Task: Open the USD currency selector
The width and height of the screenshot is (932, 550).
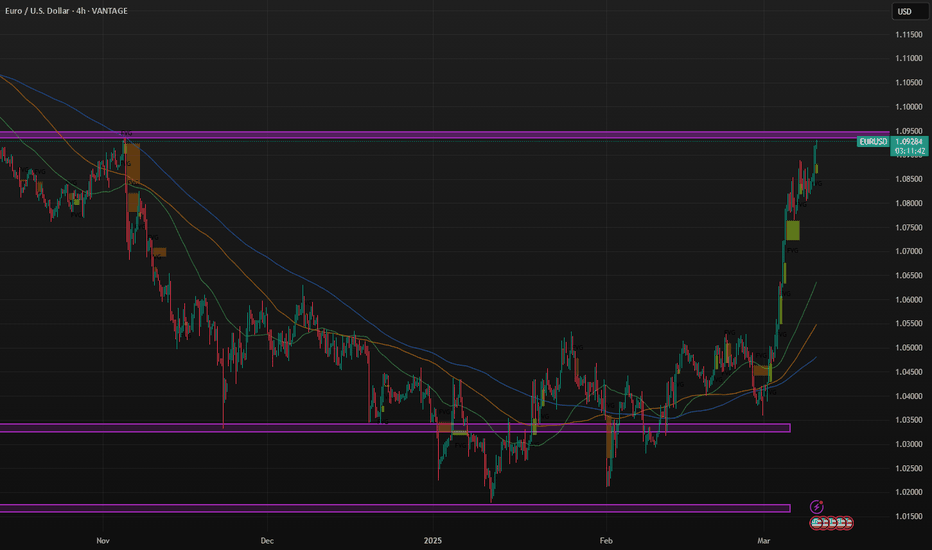Action: click(909, 11)
